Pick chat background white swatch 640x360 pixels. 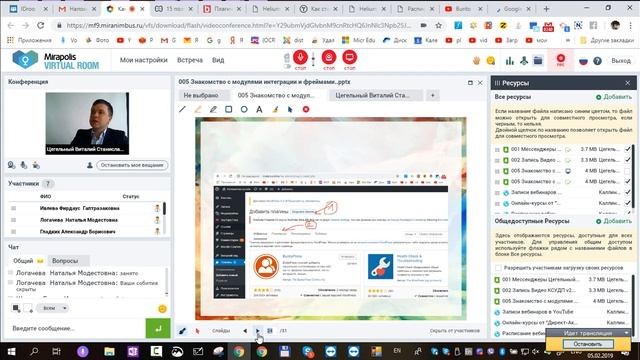coord(27,308)
